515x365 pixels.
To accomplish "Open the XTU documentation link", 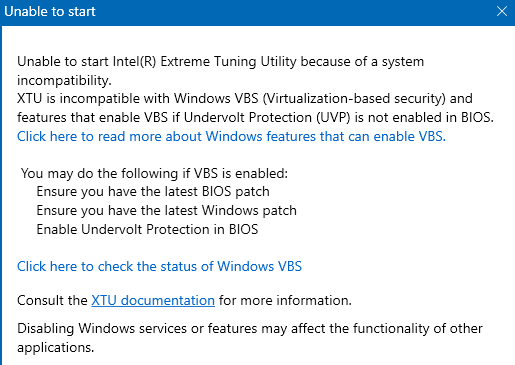I will [x=153, y=301].
